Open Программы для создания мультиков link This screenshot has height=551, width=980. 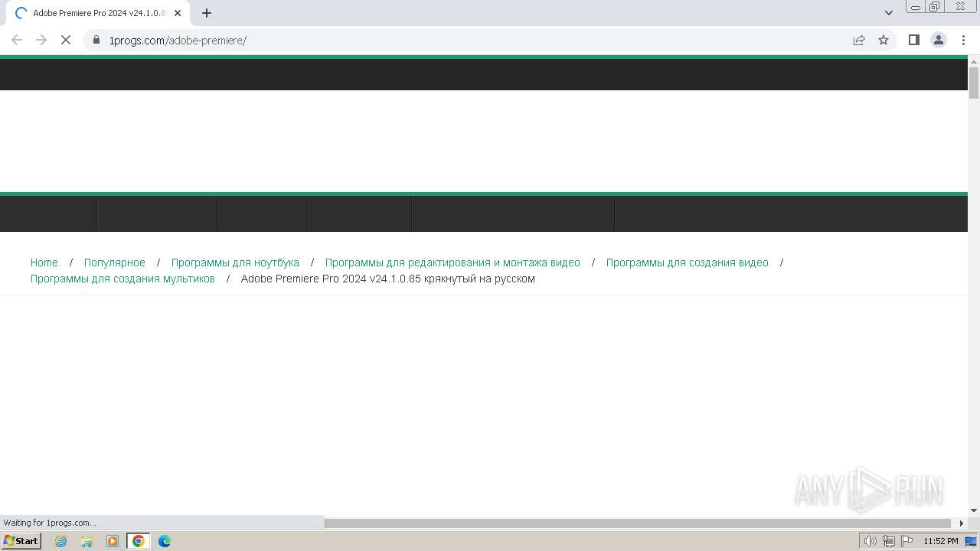click(122, 279)
